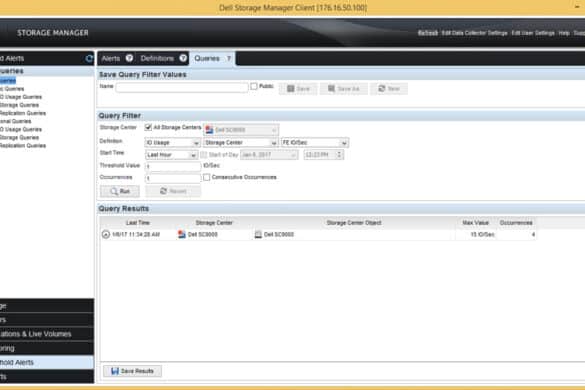This screenshot has width=585, height=390.
Task: Uncheck All Storage Centers checkbox
Action: [x=148, y=127]
